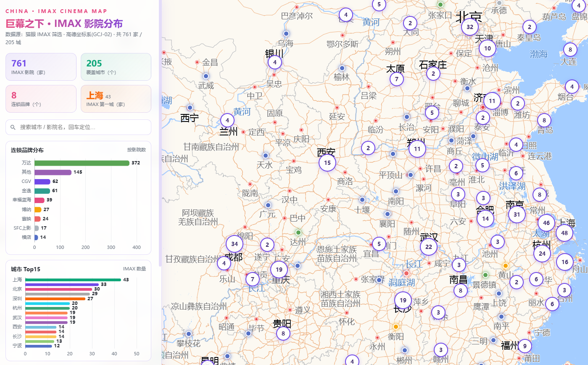Open the 15 cluster marker at 西安
The height and width of the screenshot is (365, 588).
pyautogui.click(x=327, y=163)
